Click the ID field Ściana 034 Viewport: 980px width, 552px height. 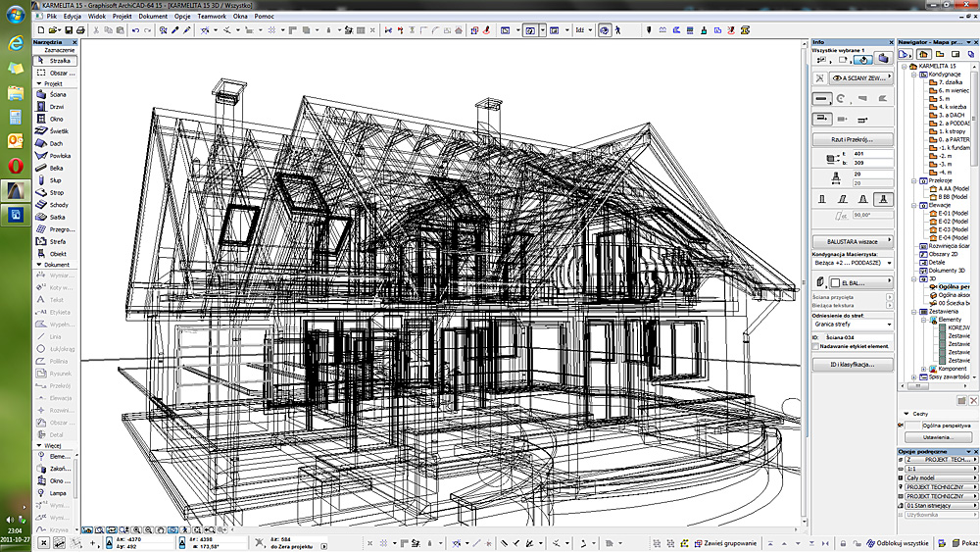click(x=858, y=337)
